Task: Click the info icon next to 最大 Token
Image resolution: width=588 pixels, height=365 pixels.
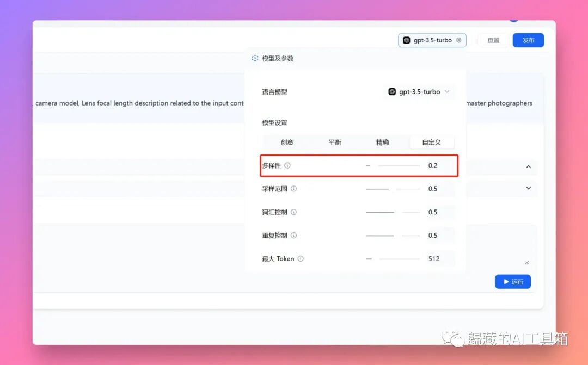Action: (x=301, y=258)
